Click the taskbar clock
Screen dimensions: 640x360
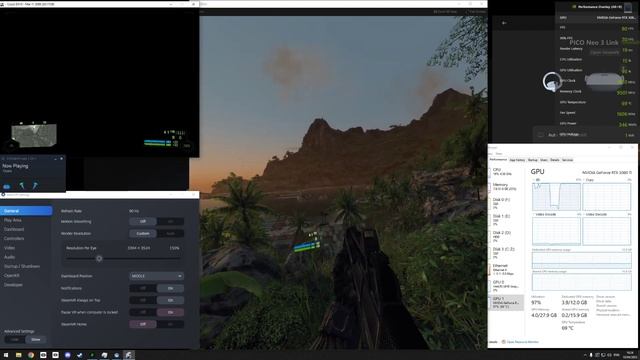630,355
